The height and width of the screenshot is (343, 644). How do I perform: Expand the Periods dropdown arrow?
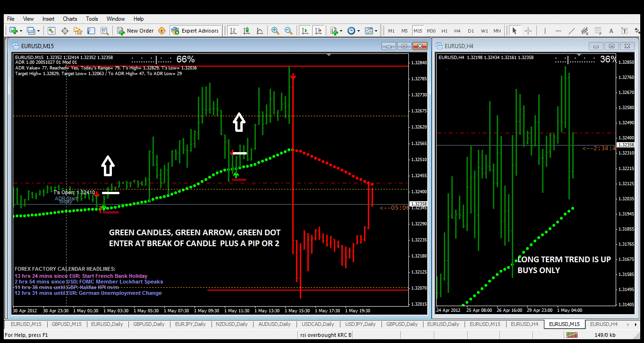click(359, 31)
